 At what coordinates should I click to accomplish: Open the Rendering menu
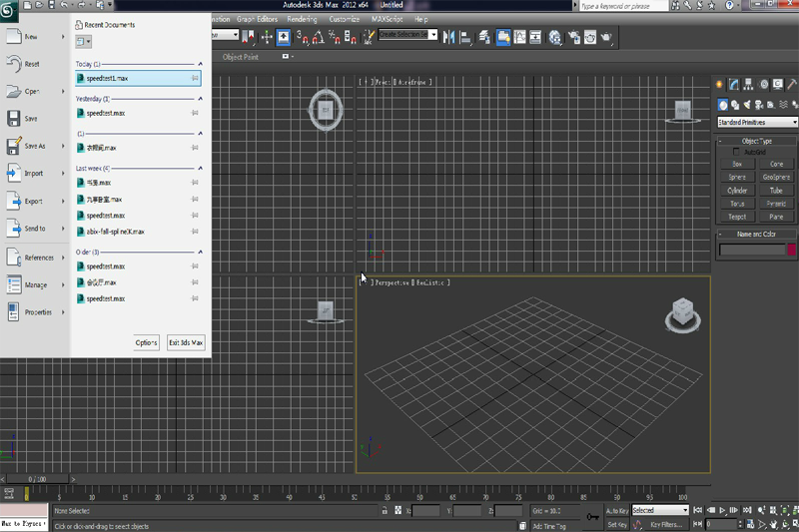pyautogui.click(x=303, y=19)
